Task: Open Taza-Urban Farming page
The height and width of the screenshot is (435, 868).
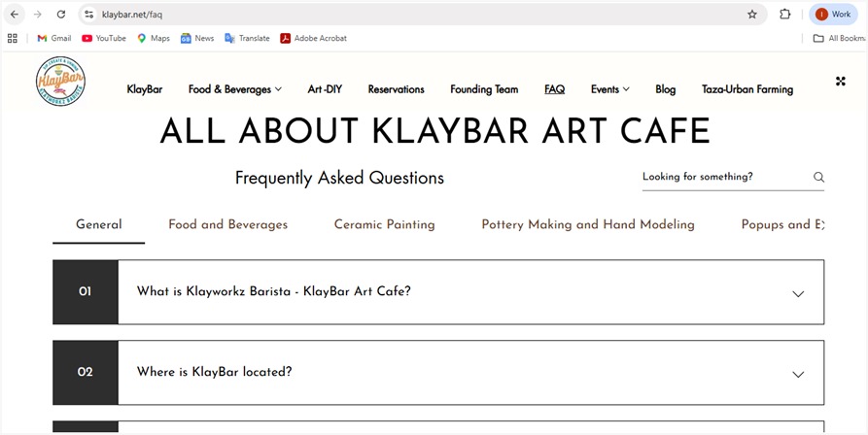Action: coord(747,89)
